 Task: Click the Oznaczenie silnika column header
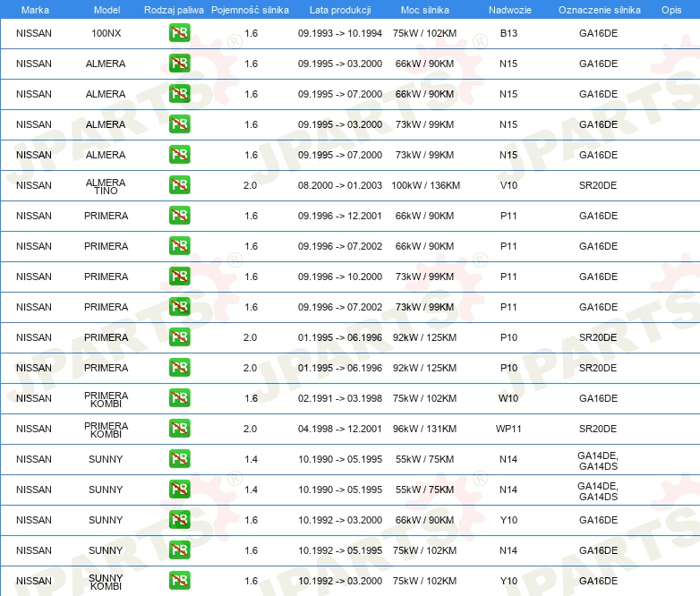[x=599, y=10]
